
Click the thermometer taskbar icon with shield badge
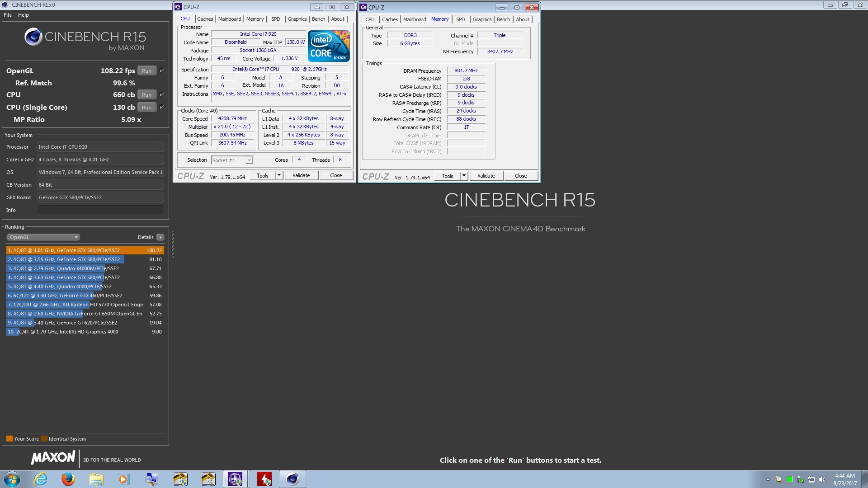180,479
